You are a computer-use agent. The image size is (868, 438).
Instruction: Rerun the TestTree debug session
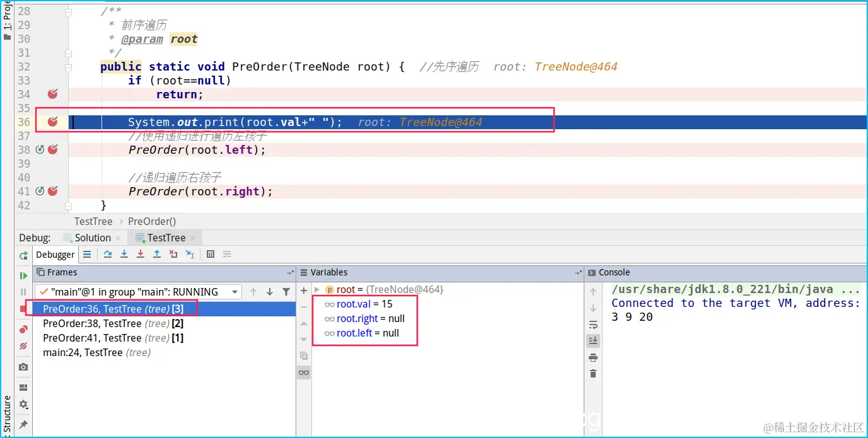pos(23,255)
